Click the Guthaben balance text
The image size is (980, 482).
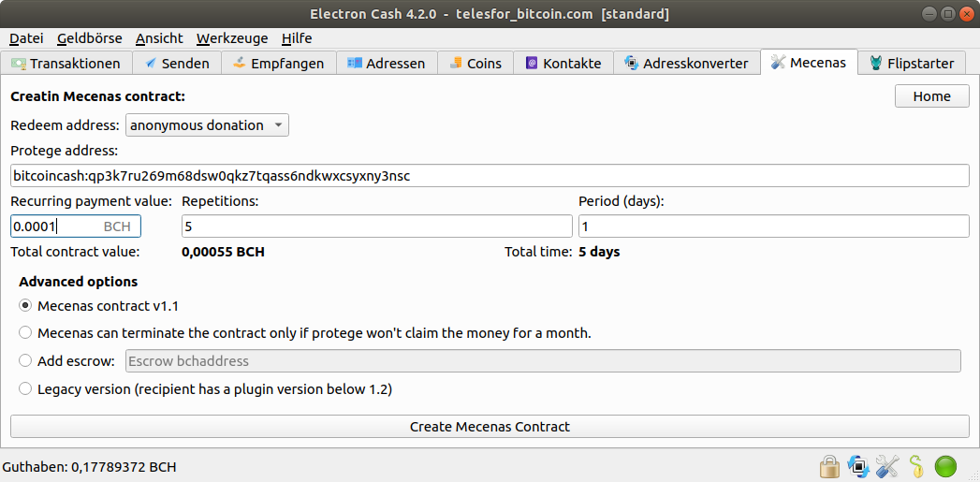(x=89, y=467)
